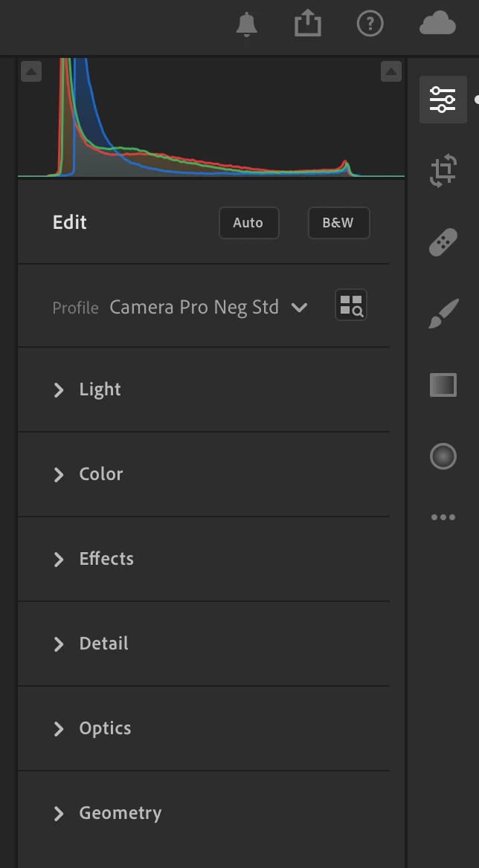Toggle highlight clipping indicator in histogram
This screenshot has width=479, height=868.
pyautogui.click(x=391, y=71)
